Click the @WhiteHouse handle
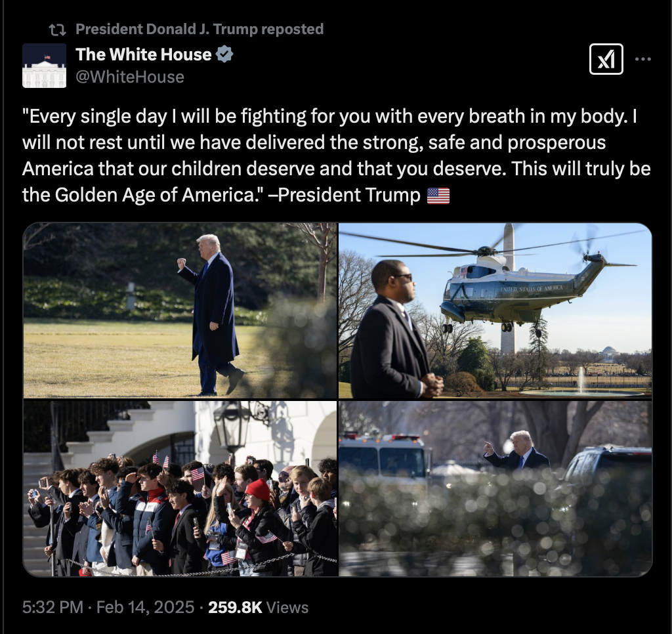 [x=130, y=77]
